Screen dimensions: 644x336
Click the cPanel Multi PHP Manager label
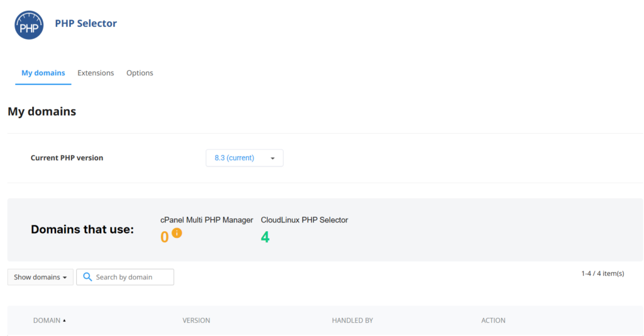click(x=207, y=220)
